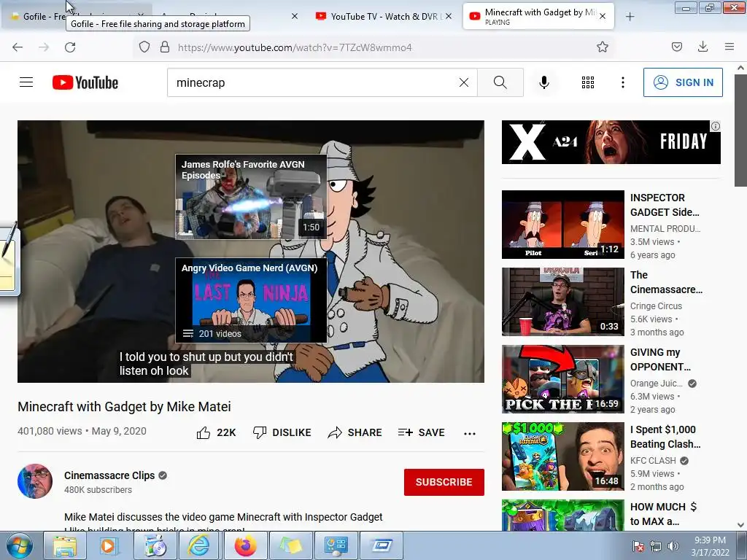
Task: Open more actions ellipsis under video
Action: pos(470,433)
